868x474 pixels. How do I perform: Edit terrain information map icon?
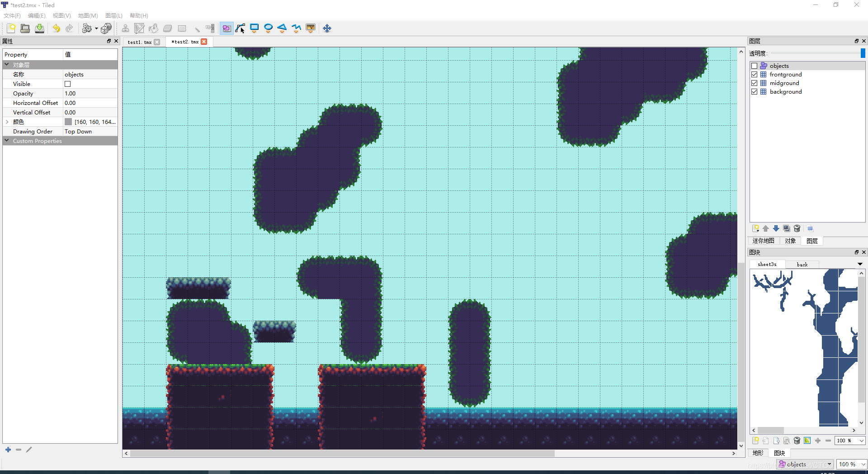tap(807, 441)
